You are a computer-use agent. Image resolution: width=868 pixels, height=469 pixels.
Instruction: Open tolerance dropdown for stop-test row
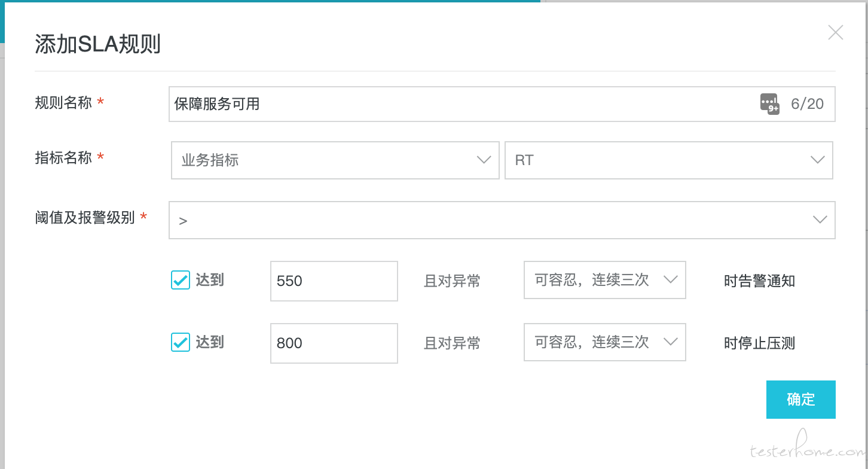point(605,342)
